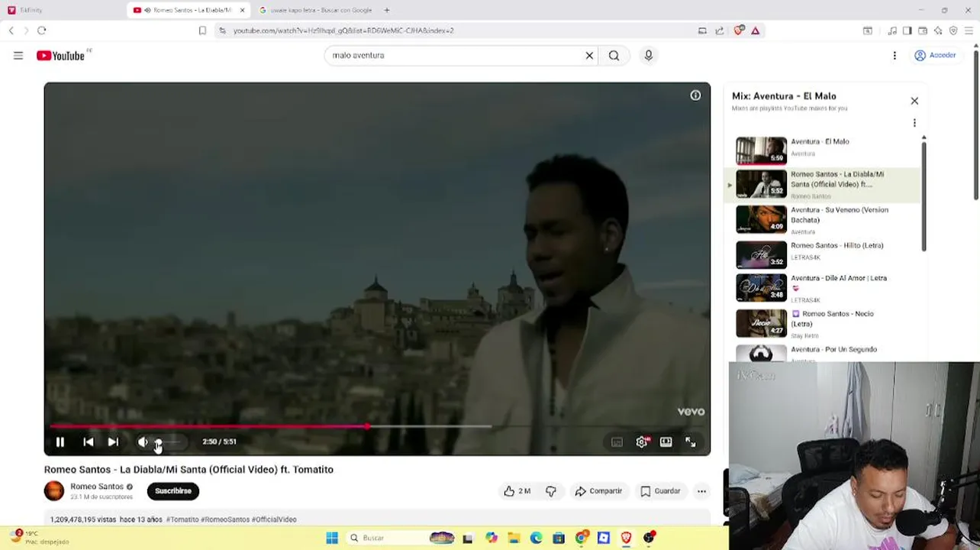Play Aventura - El Malo from playlist
This screenshot has width=980, height=550.
point(823,150)
